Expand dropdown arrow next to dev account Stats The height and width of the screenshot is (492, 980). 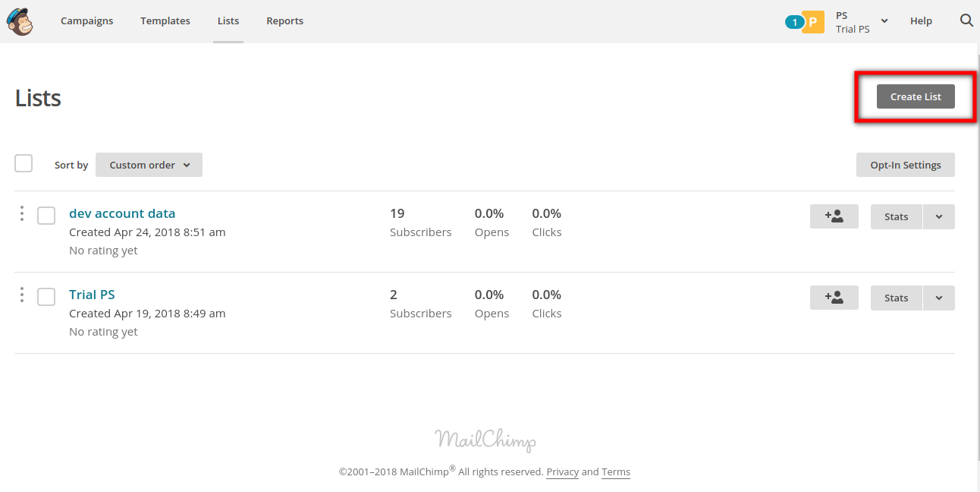(938, 216)
